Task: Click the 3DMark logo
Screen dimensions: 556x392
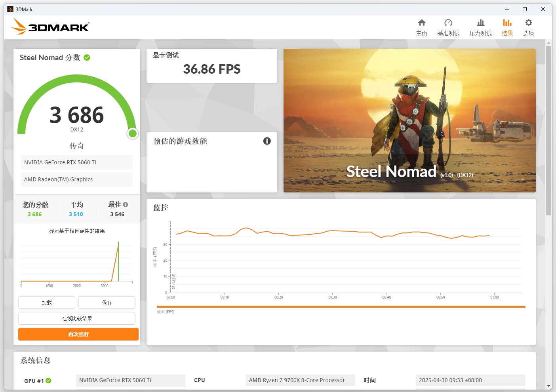Action: [x=50, y=27]
